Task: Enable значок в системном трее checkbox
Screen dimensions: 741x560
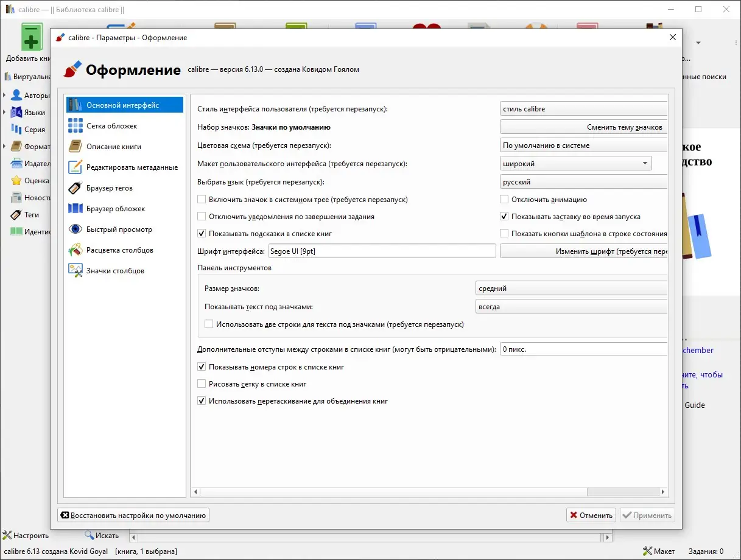Action: (202, 200)
